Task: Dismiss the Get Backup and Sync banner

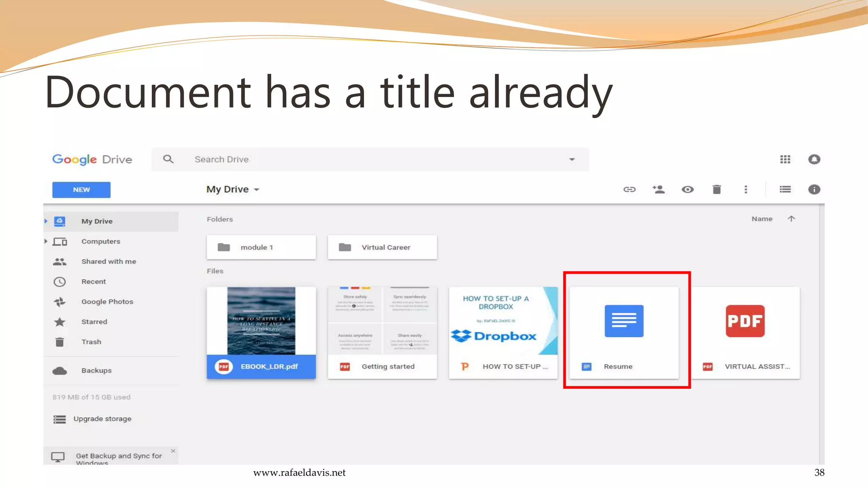Action: coord(173,451)
